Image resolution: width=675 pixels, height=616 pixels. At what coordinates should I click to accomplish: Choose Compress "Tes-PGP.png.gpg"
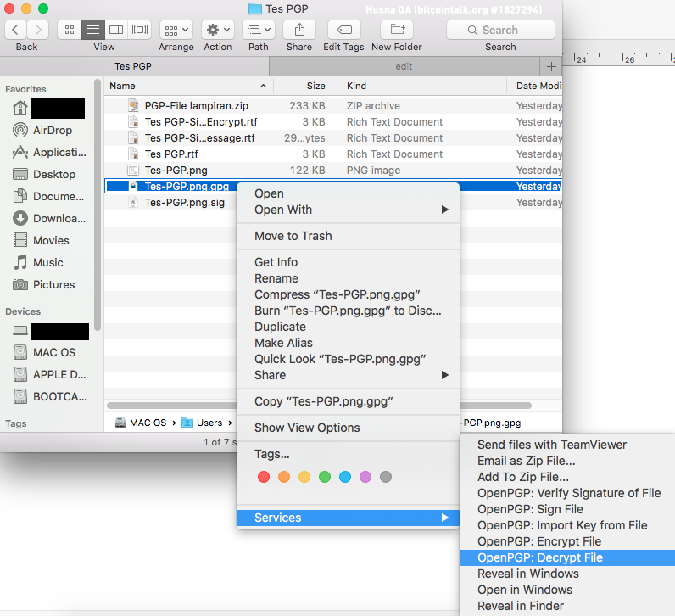tap(348, 294)
